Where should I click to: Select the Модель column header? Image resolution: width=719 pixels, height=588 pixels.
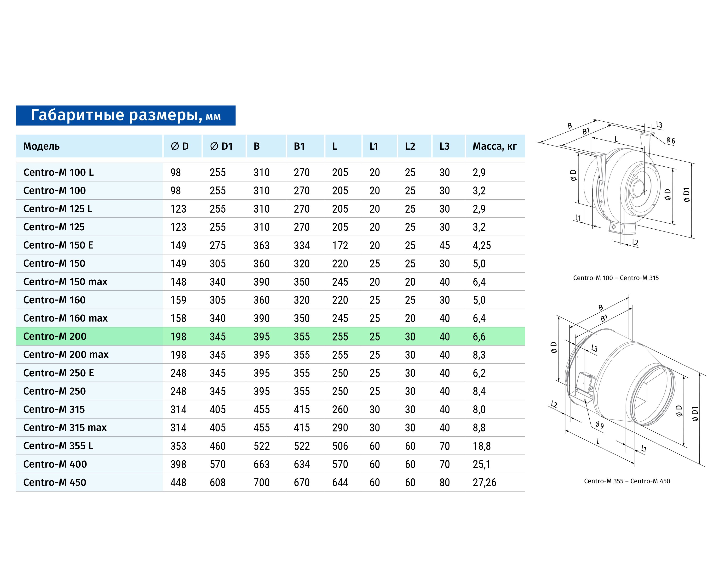41,146
